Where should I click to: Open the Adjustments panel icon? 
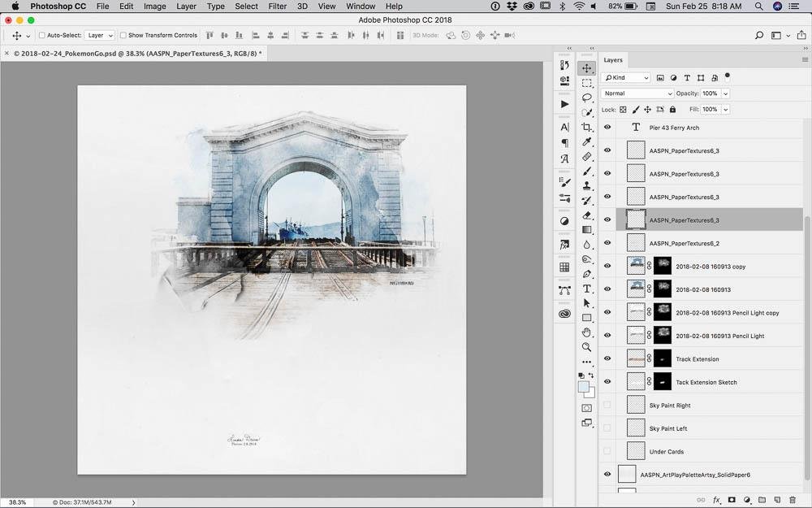pos(564,221)
